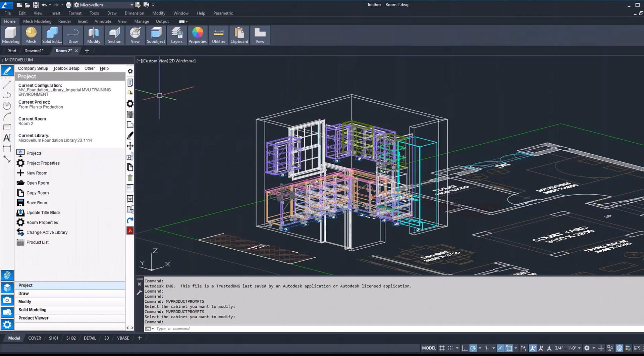Open the Modeling ribbon panel
Image resolution: width=644 pixels, height=356 pixels.
[x=11, y=35]
